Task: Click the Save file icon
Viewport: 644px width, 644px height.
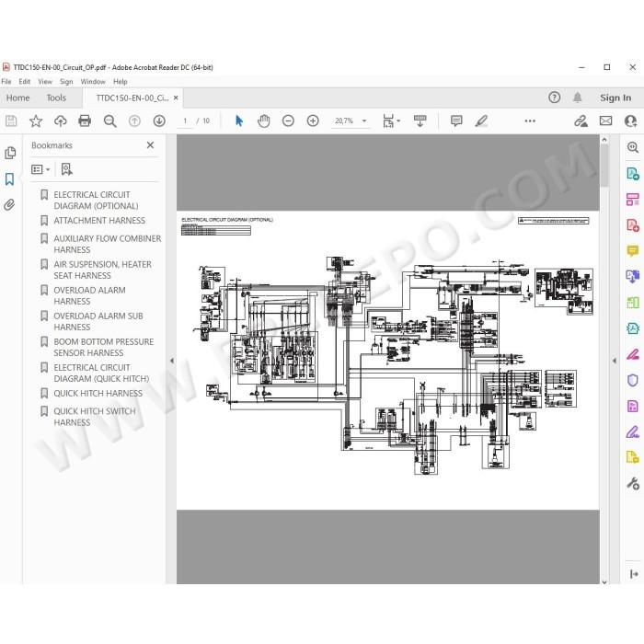Action: coord(11,121)
